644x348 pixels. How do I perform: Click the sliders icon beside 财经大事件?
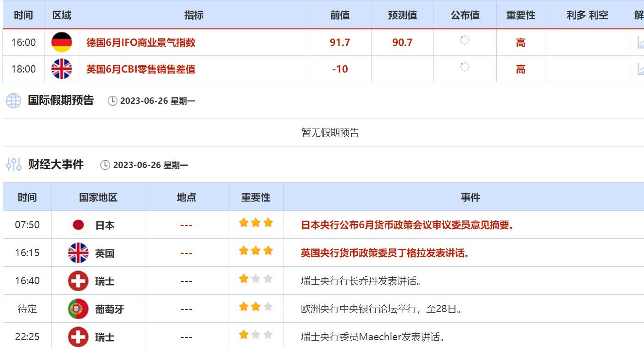click(x=13, y=164)
